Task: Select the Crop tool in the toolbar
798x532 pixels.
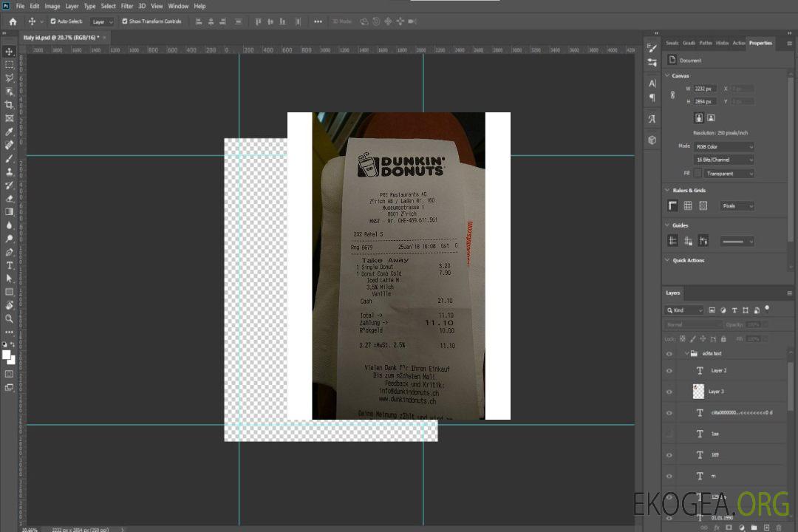Action: (x=9, y=105)
